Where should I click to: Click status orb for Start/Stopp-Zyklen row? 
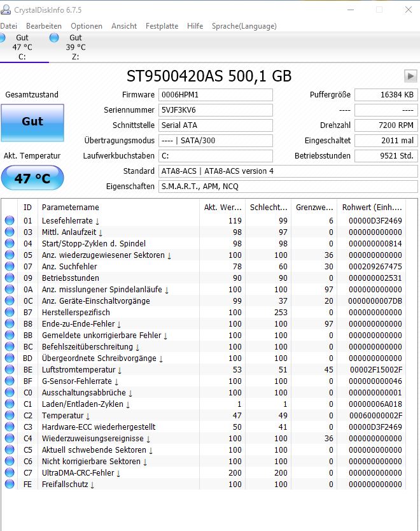[x=10, y=243]
